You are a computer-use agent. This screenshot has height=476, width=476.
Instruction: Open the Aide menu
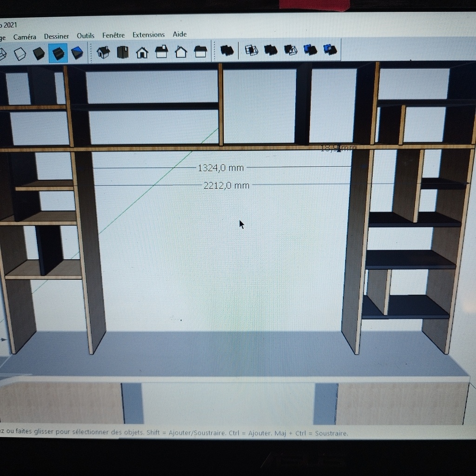[179, 34]
